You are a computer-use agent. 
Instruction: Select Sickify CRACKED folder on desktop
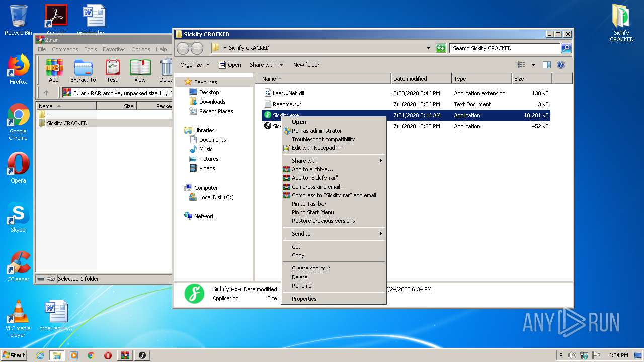[x=622, y=23]
